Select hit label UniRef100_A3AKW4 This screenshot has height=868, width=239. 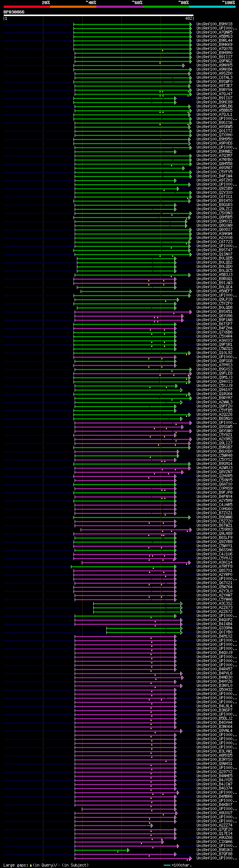(x=215, y=233)
